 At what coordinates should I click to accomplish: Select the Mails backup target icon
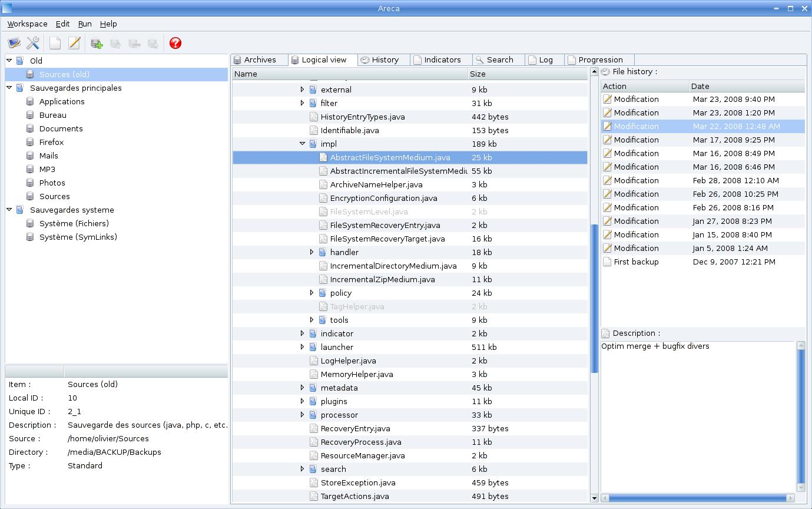[x=30, y=156]
